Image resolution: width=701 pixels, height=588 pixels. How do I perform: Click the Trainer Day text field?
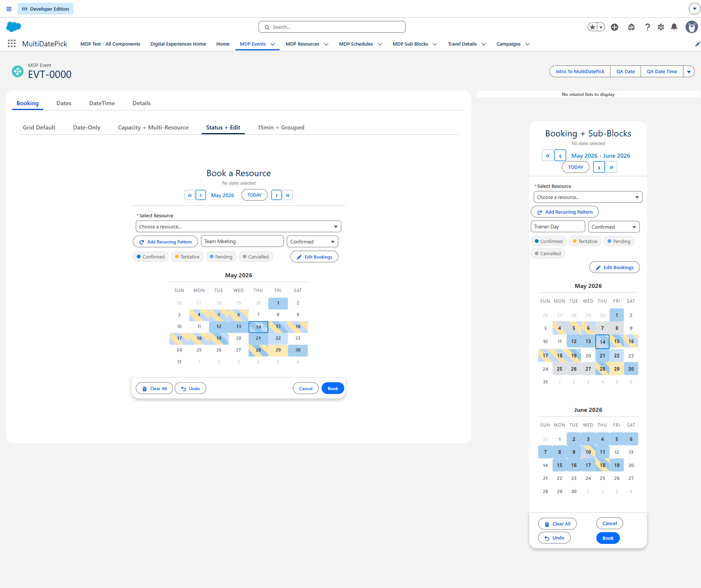tap(558, 227)
